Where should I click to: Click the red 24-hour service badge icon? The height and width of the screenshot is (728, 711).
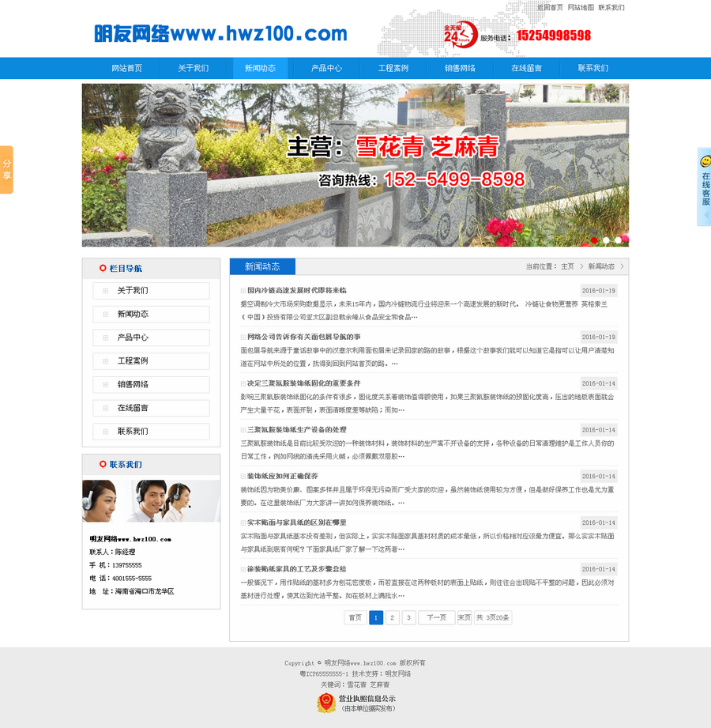click(x=460, y=35)
